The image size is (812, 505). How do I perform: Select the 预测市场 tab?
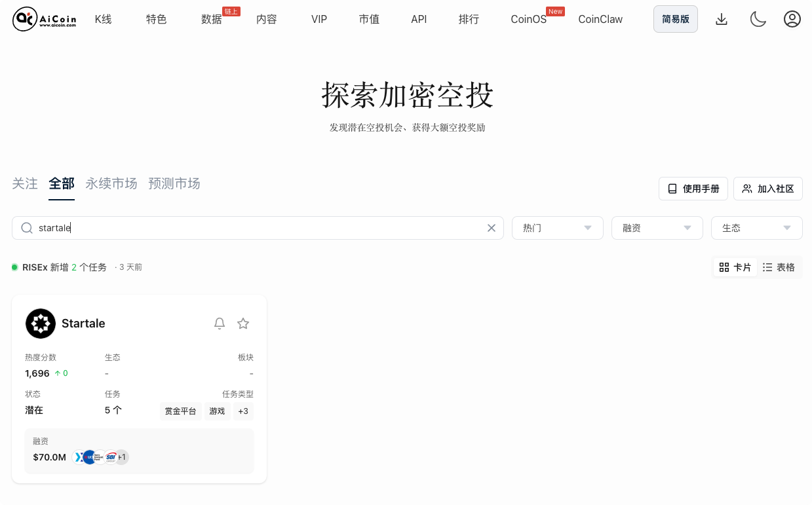(174, 184)
